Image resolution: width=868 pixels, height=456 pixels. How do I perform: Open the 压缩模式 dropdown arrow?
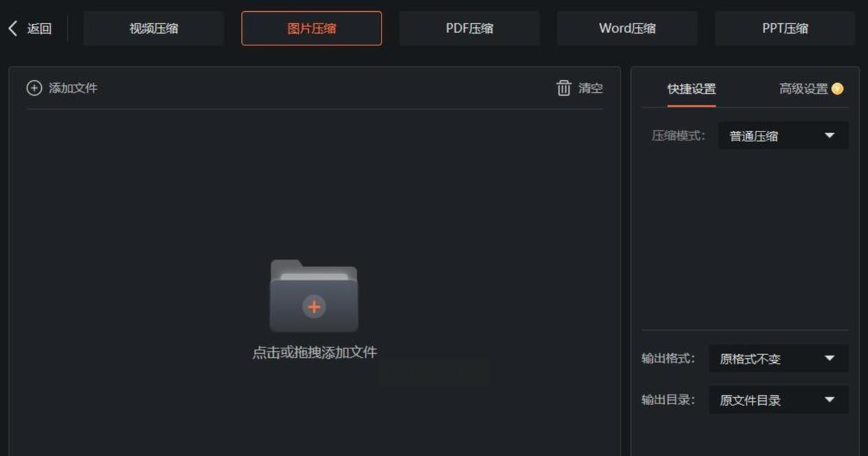tap(830, 136)
